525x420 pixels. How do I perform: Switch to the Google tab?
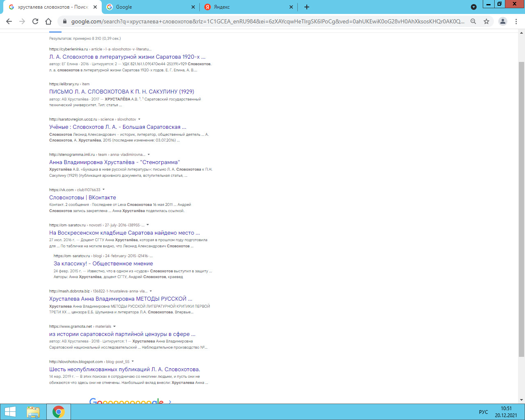[151, 7]
